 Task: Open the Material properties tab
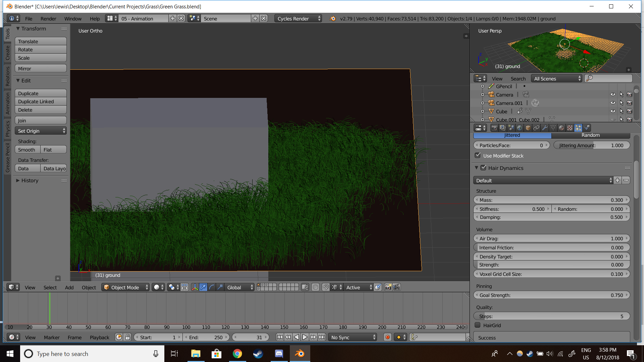(562, 128)
